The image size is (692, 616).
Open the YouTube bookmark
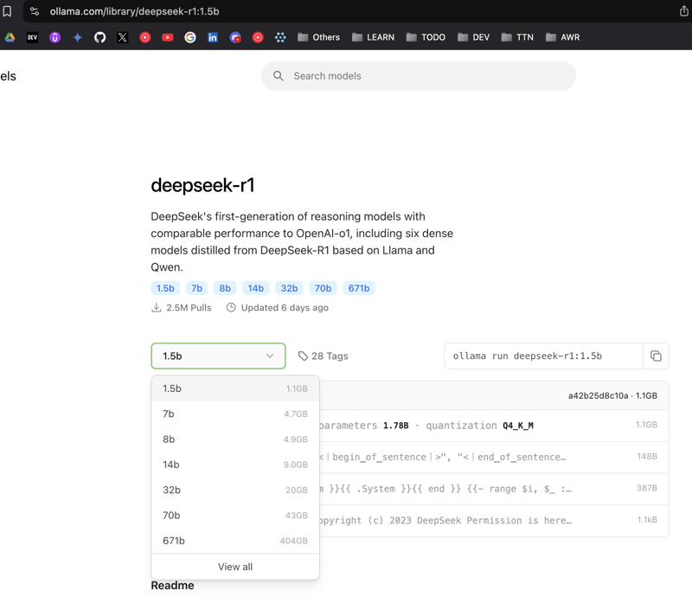(167, 37)
